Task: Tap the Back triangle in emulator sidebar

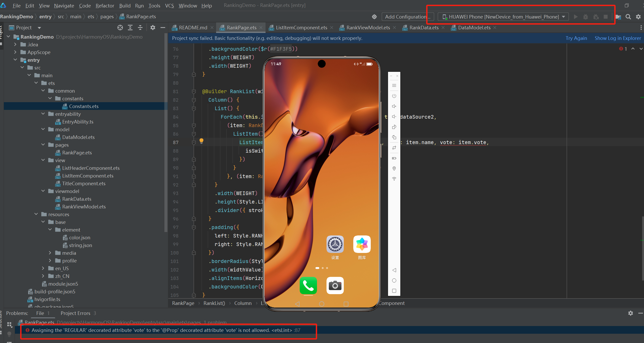Action: pyautogui.click(x=394, y=270)
